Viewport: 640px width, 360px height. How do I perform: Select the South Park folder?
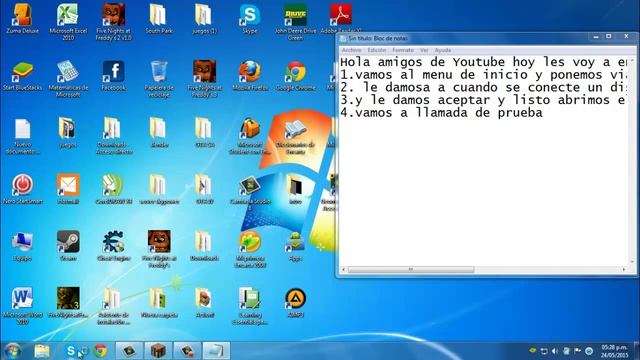pyautogui.click(x=159, y=19)
